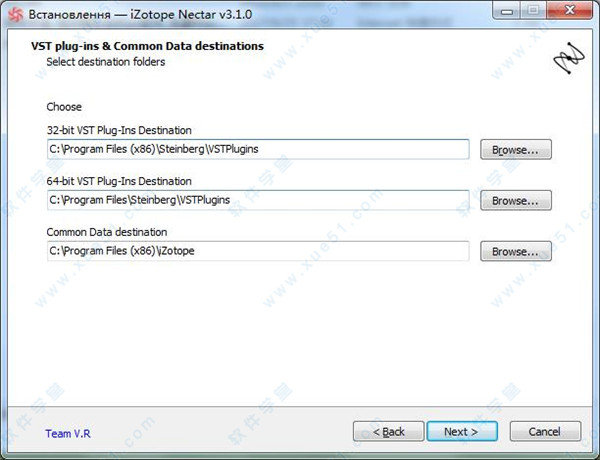Click the installer icon in the title bar
600x460 pixels.
pyautogui.click(x=16, y=15)
